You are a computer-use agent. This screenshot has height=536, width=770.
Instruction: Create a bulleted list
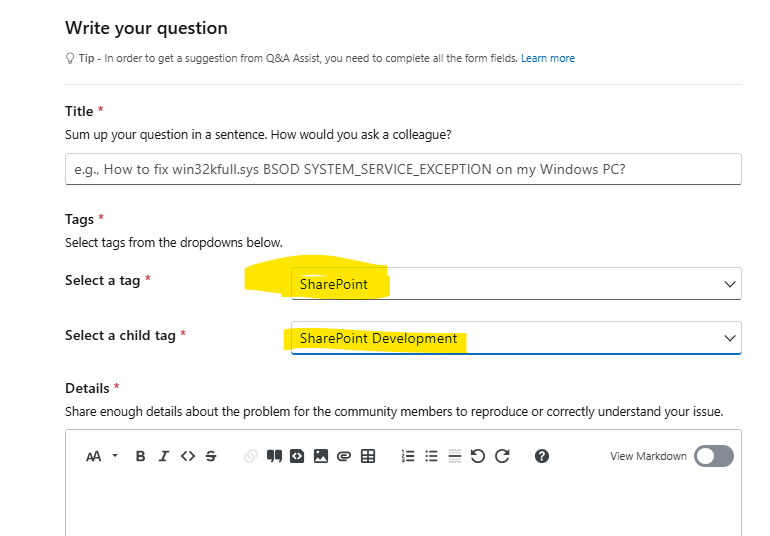(x=431, y=456)
